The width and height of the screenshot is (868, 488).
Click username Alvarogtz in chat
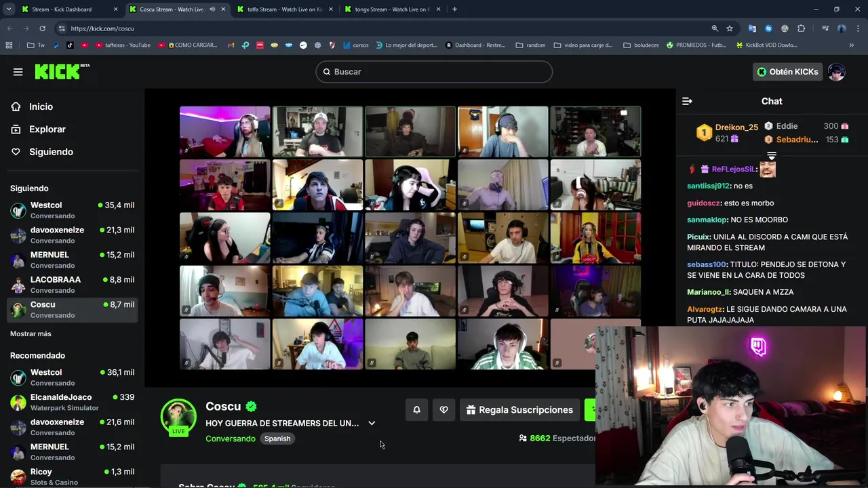[x=705, y=309]
